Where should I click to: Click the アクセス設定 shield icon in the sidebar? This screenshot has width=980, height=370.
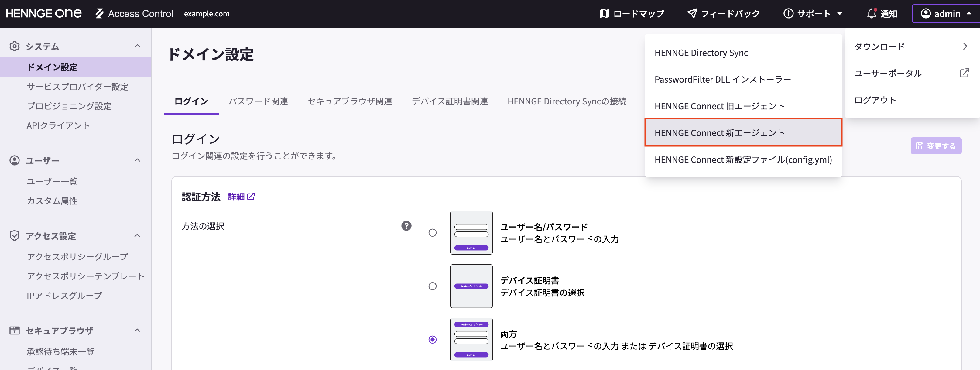tap(14, 236)
